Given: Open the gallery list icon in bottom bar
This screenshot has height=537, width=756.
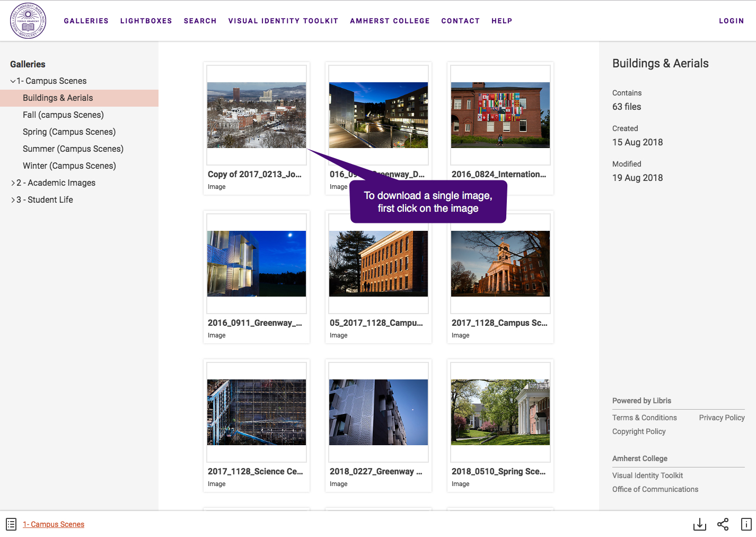Looking at the screenshot, I should pyautogui.click(x=11, y=524).
